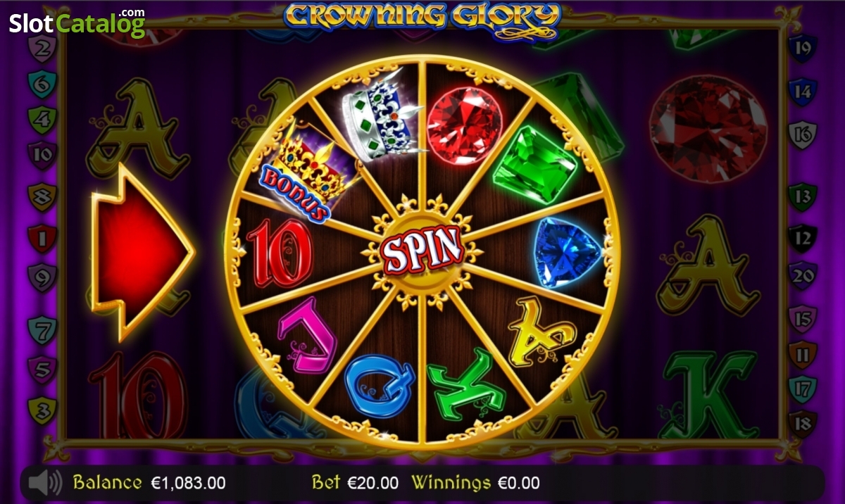The image size is (845, 504).
Task: Select the green emerald gem on the wheel
Action: click(535, 165)
